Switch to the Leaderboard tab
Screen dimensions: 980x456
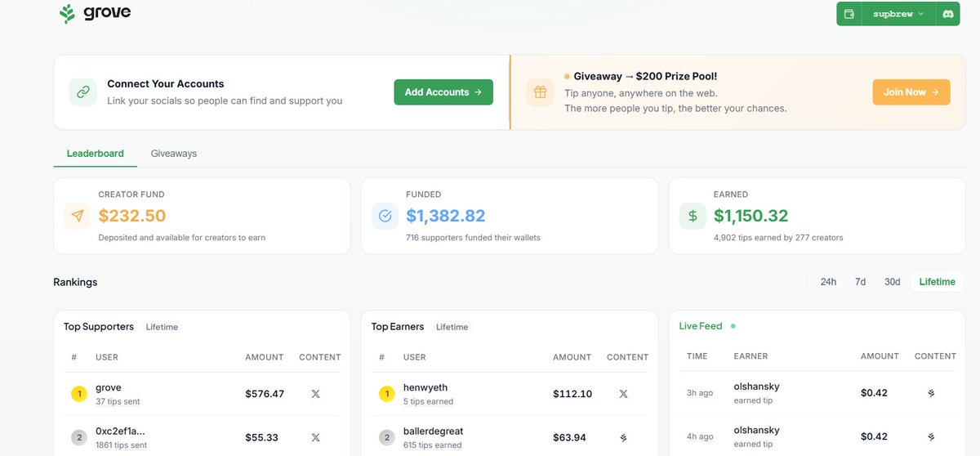pos(96,154)
